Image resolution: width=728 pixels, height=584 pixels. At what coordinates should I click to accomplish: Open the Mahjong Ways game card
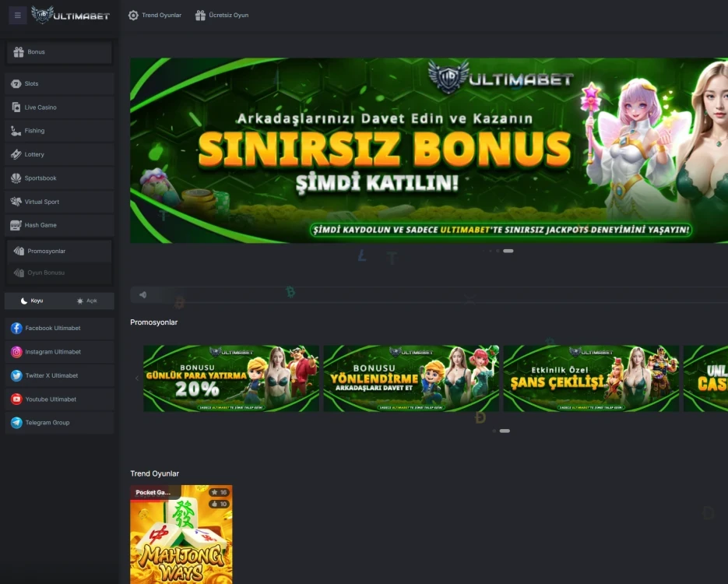point(181,534)
